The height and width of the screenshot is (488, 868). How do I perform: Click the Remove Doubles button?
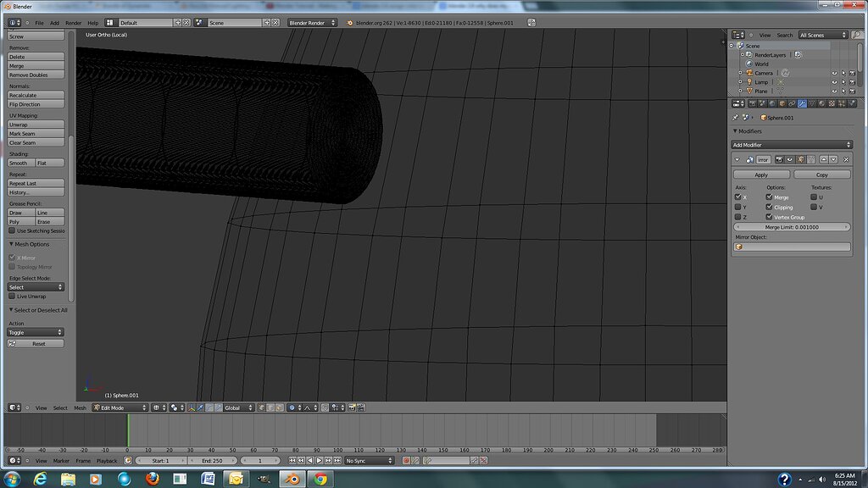click(x=36, y=75)
